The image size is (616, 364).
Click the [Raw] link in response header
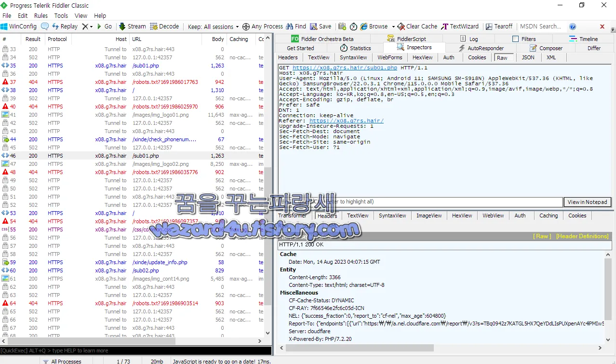click(542, 236)
